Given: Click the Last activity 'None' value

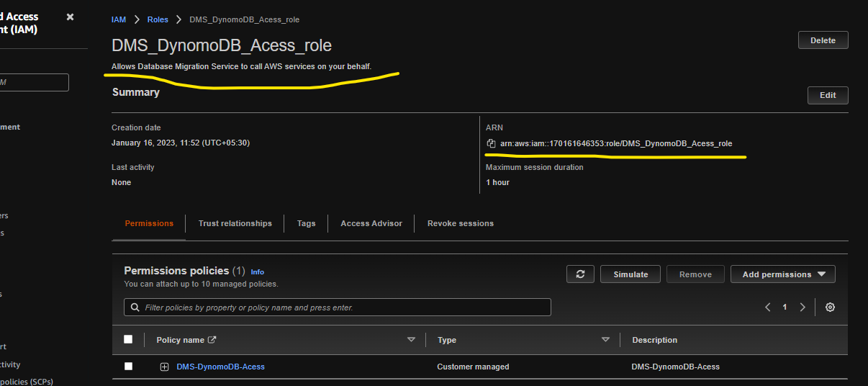Looking at the screenshot, I should point(121,182).
